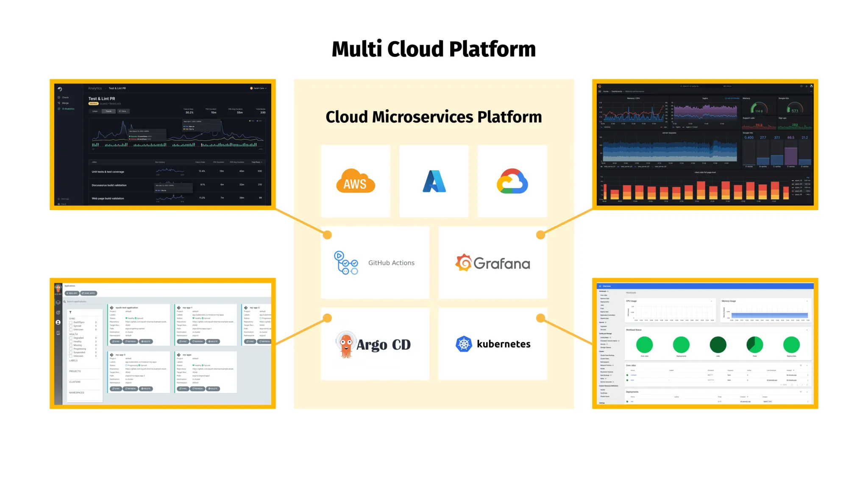
Task: Click the Google Cloud logo
Action: point(512,181)
